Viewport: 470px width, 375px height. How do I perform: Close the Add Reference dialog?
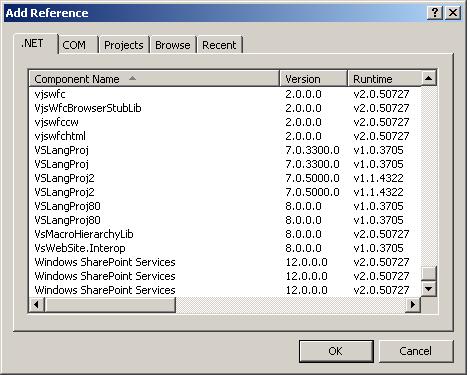tap(453, 13)
